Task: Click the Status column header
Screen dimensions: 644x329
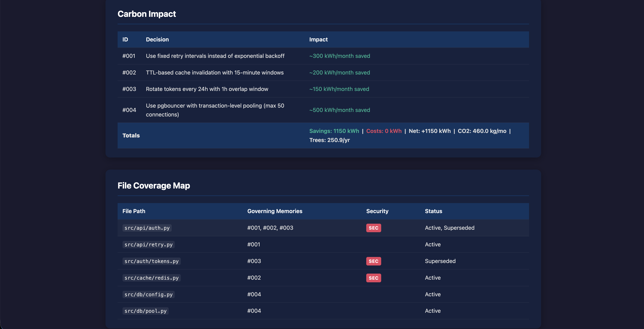Action: tap(434, 211)
